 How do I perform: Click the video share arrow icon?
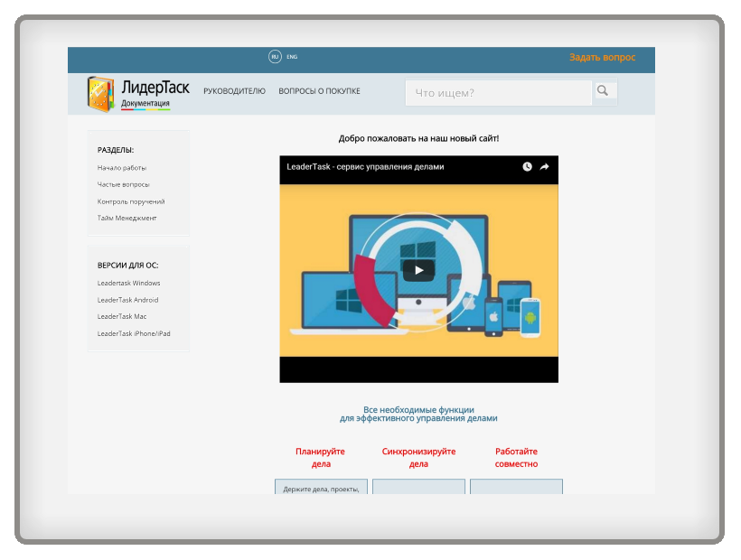[544, 167]
